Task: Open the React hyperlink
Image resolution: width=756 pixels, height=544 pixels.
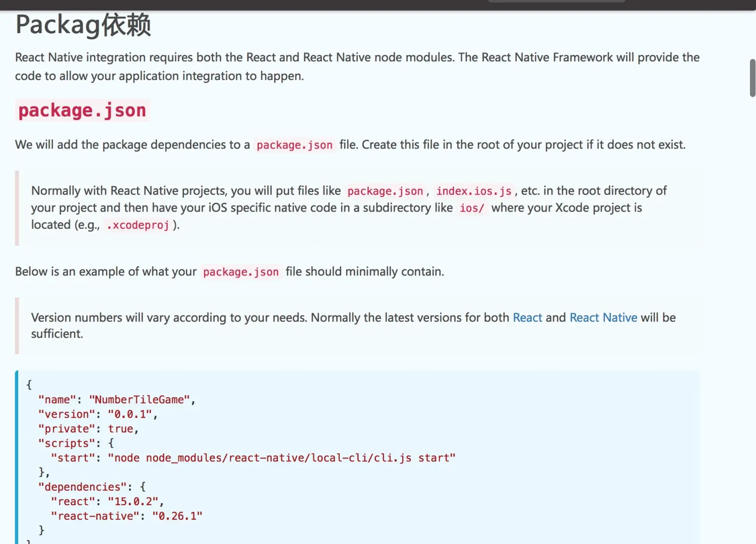Action: 527,318
